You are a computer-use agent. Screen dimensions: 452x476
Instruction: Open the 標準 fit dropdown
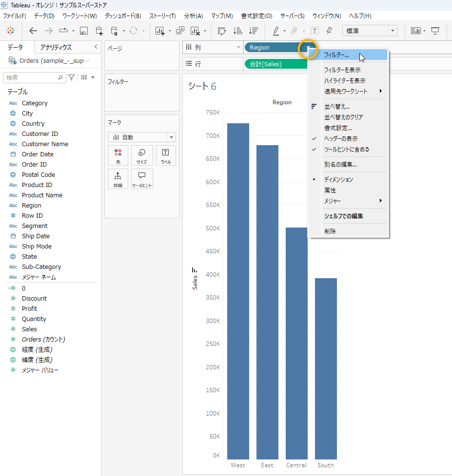click(x=370, y=31)
